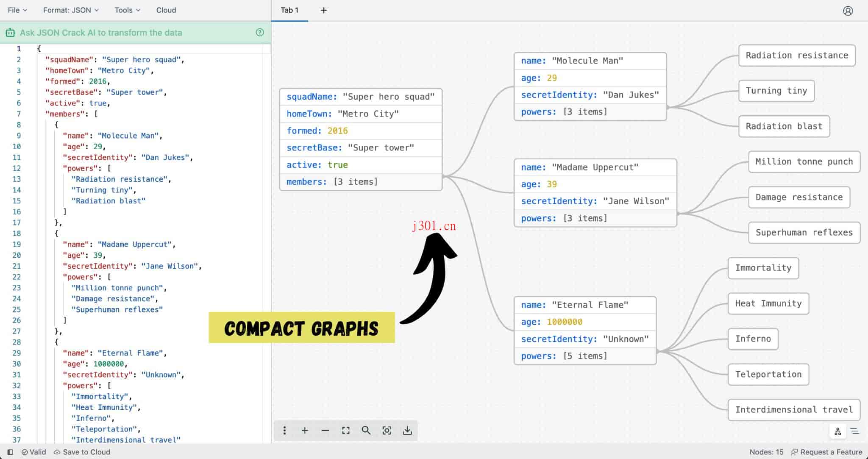Open the File dropdown menu

click(17, 10)
